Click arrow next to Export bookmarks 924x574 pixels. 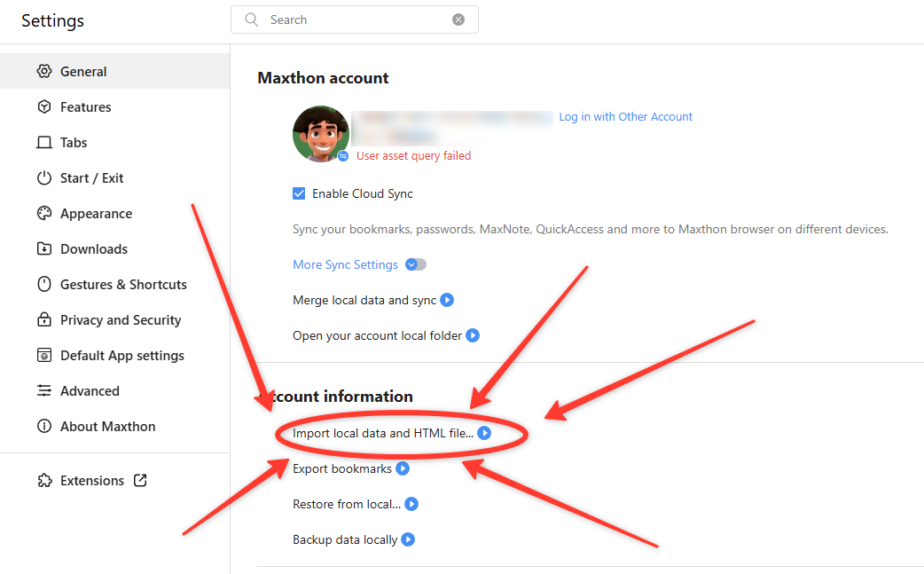click(x=403, y=468)
